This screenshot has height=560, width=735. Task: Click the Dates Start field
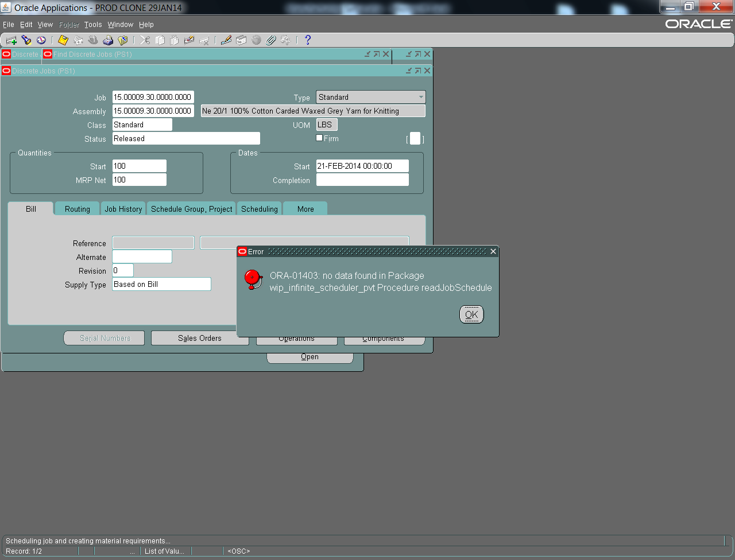[x=362, y=166]
